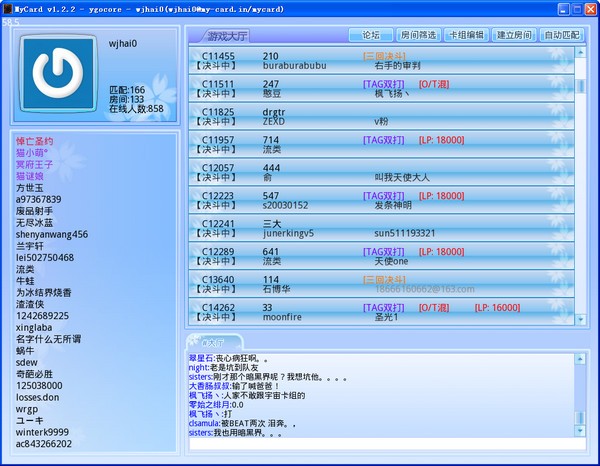Select user 猫谜娘 in user list
The width and height of the screenshot is (600, 466).
coord(30,176)
